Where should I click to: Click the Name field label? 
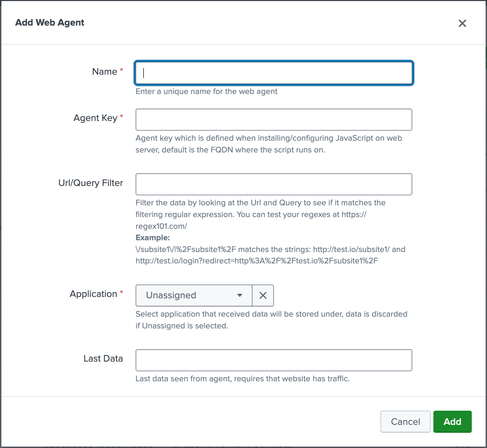coord(104,72)
